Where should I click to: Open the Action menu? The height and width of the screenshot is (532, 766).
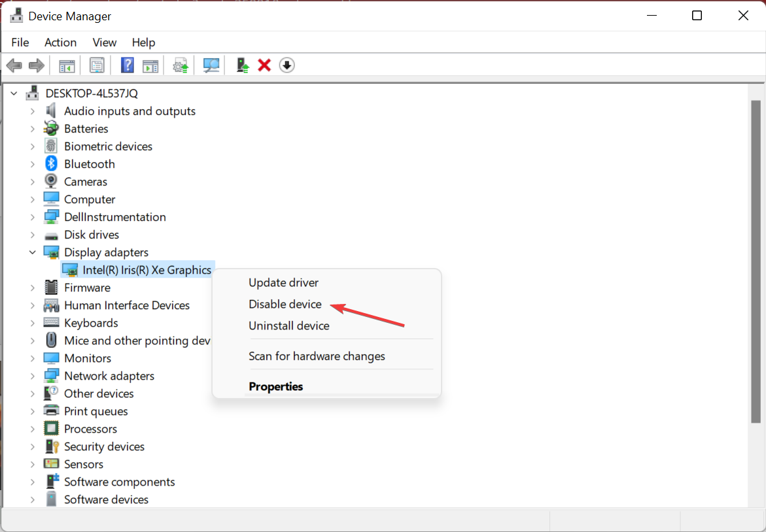[x=61, y=42]
